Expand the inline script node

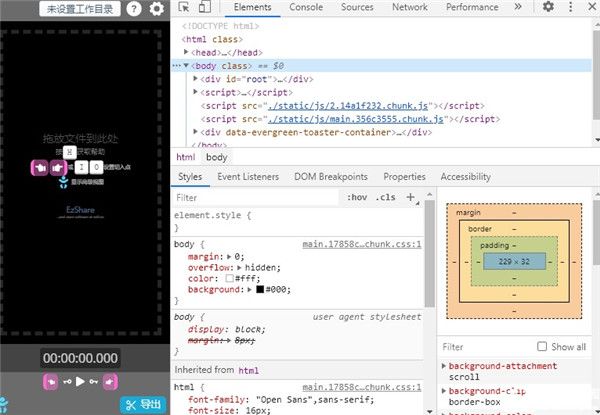click(195, 92)
